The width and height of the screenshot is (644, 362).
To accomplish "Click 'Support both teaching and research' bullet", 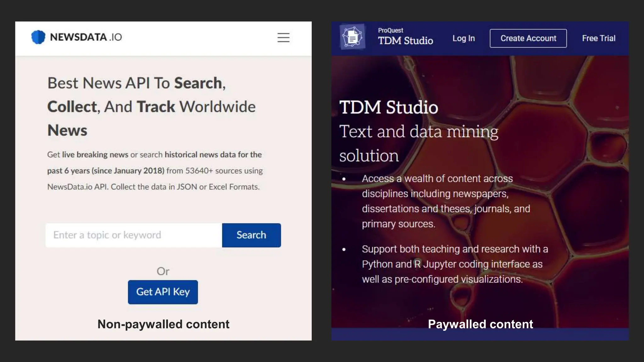I will click(x=455, y=264).
